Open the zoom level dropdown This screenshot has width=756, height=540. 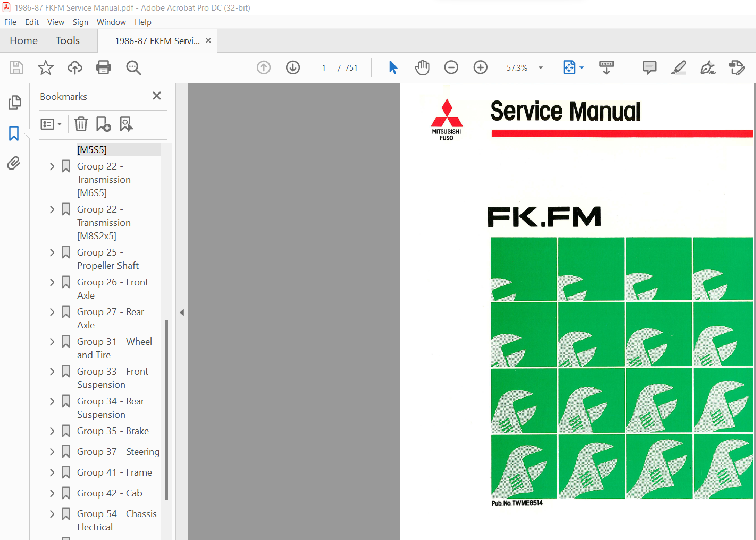coord(541,68)
